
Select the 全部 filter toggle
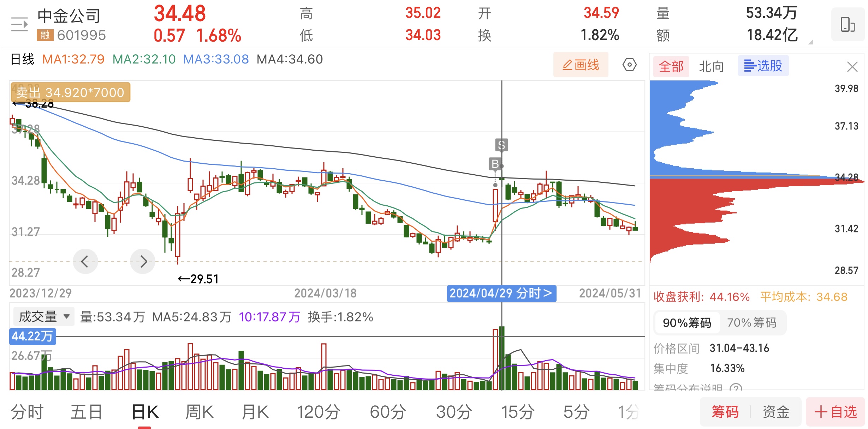coord(671,66)
